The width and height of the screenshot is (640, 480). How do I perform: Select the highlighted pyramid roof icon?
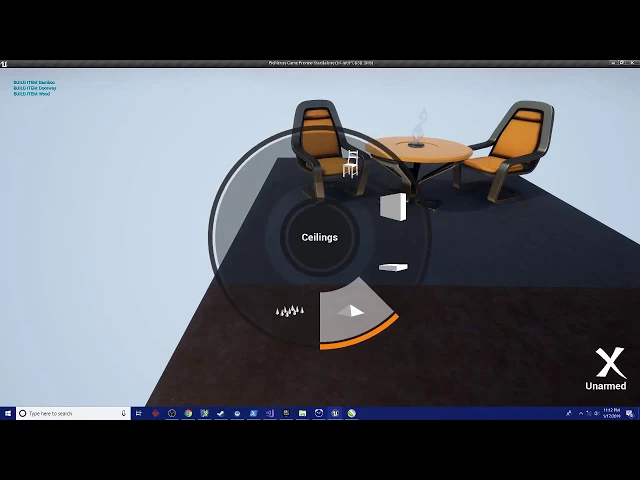click(x=350, y=311)
